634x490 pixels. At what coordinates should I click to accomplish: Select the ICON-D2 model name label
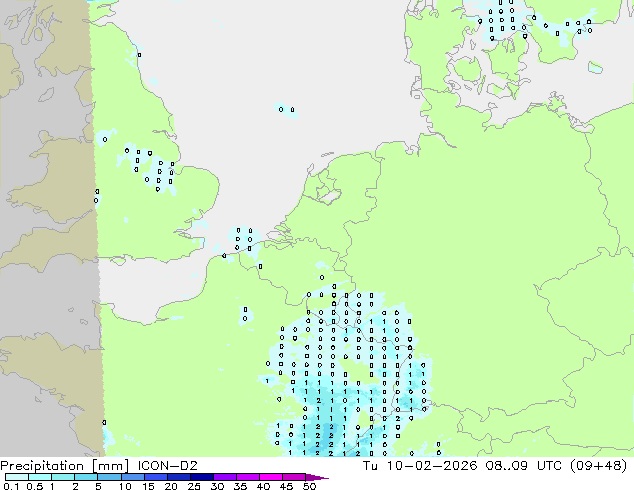click(x=167, y=466)
